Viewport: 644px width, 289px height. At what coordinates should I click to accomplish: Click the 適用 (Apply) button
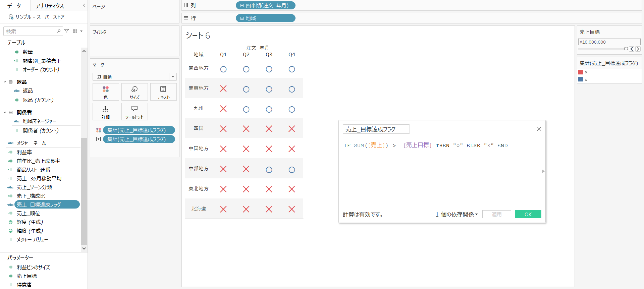click(497, 214)
